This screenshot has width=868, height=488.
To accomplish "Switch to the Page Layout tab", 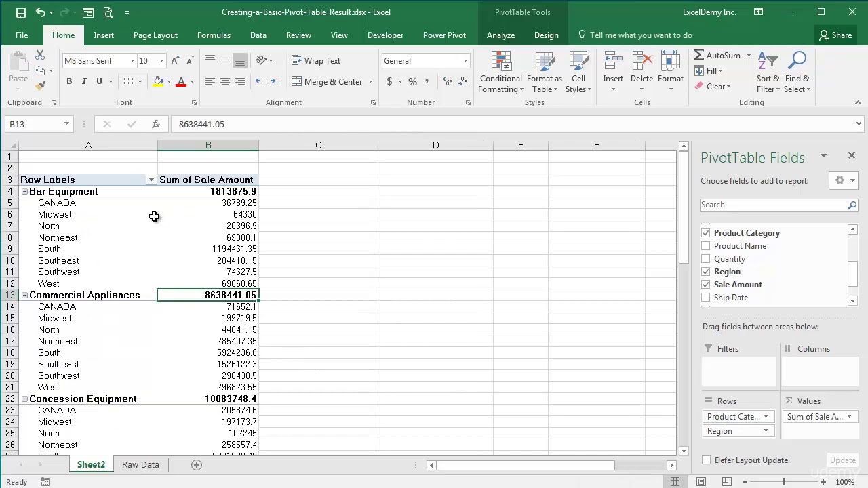I will point(155,35).
